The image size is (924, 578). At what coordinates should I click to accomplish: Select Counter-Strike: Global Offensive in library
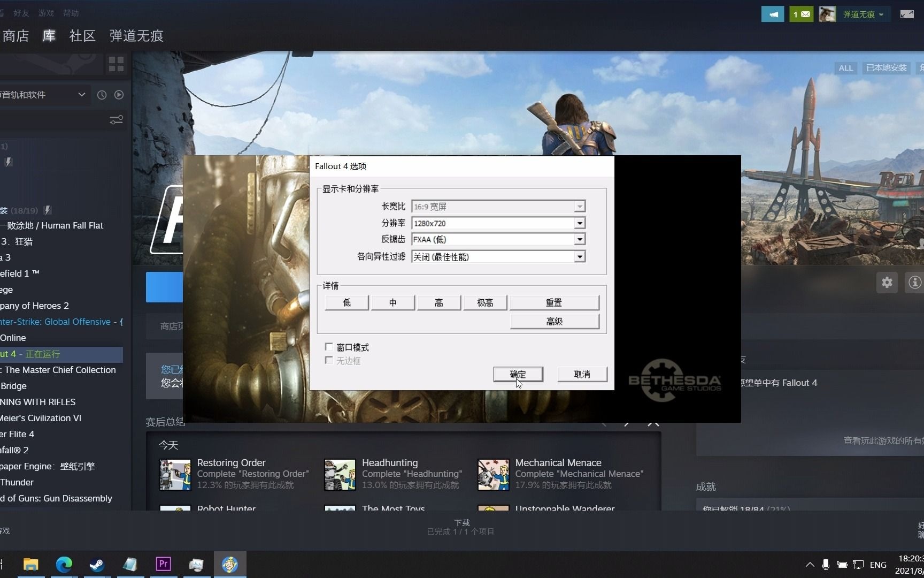point(61,322)
